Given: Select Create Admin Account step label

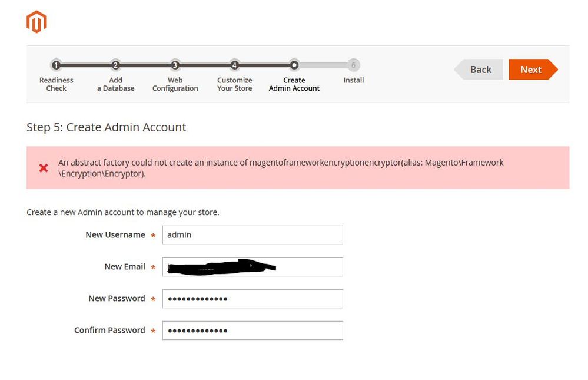Looking at the screenshot, I should pyautogui.click(x=294, y=84).
